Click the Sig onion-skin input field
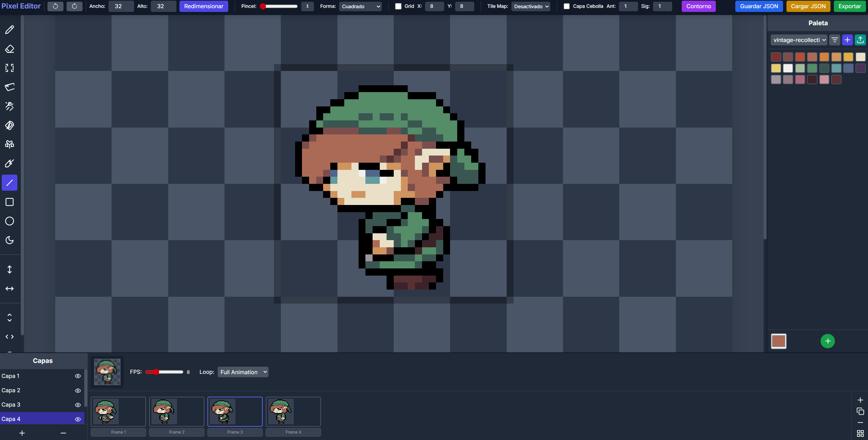The width and height of the screenshot is (868, 440). 662,6
